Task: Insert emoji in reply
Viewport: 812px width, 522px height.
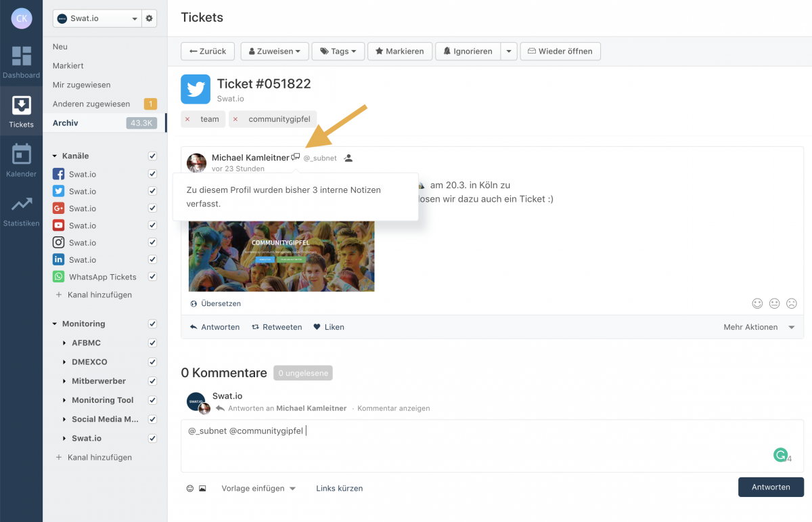Action: [x=190, y=488]
